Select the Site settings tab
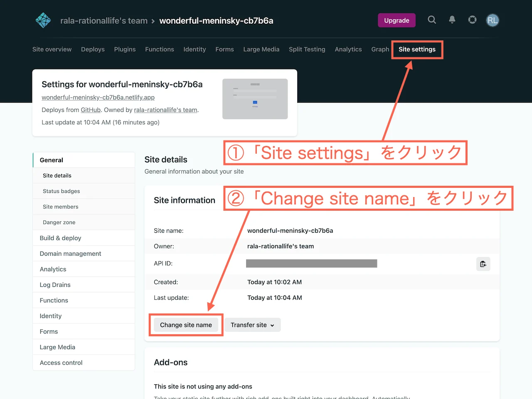The height and width of the screenshot is (399, 532). (417, 49)
